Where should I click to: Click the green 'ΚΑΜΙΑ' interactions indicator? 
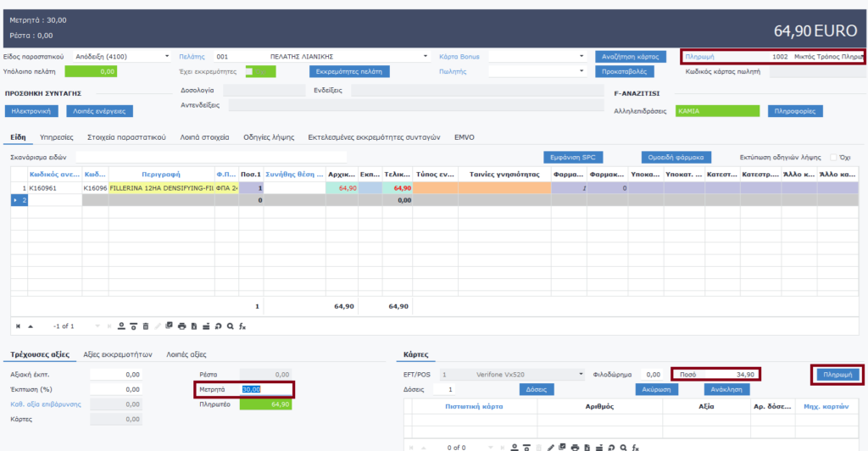[x=717, y=110]
